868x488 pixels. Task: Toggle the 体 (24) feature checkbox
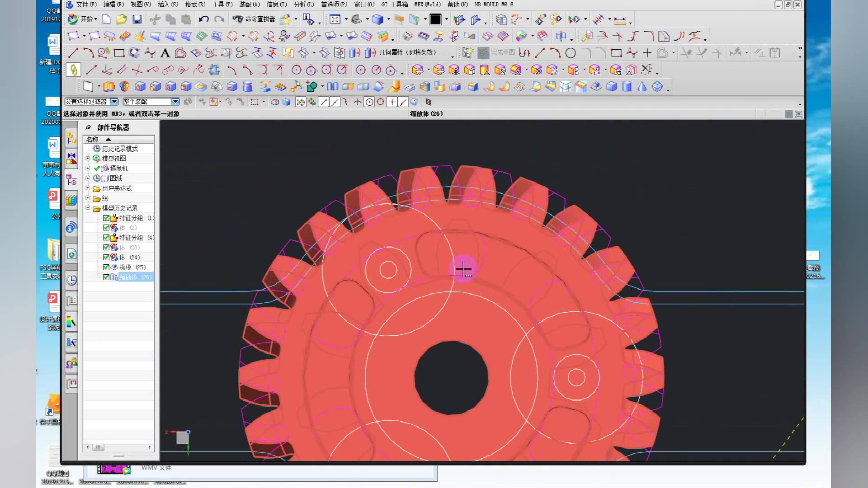[x=106, y=257]
